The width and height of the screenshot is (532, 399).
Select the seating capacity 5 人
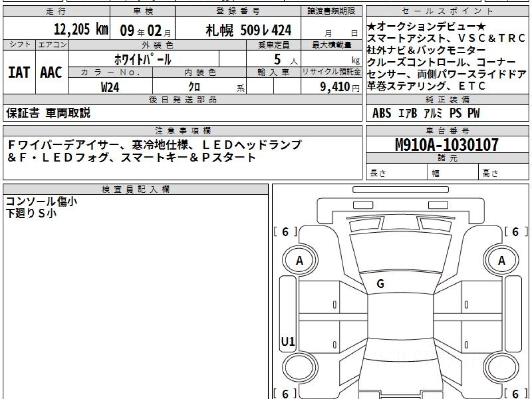286,59
